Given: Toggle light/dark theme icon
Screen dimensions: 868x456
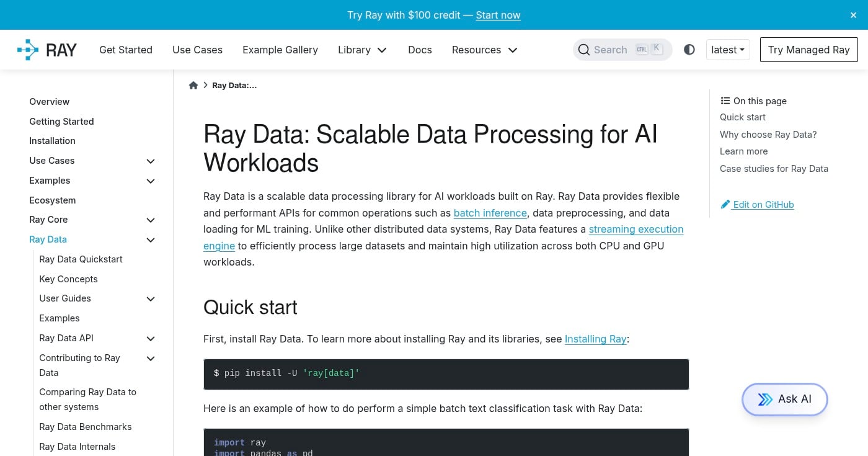Looking at the screenshot, I should (689, 50).
